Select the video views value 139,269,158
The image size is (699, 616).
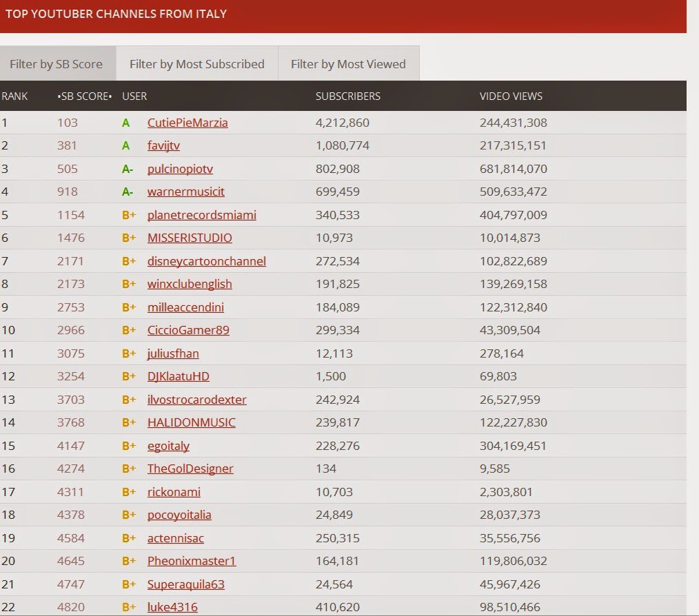click(x=514, y=284)
